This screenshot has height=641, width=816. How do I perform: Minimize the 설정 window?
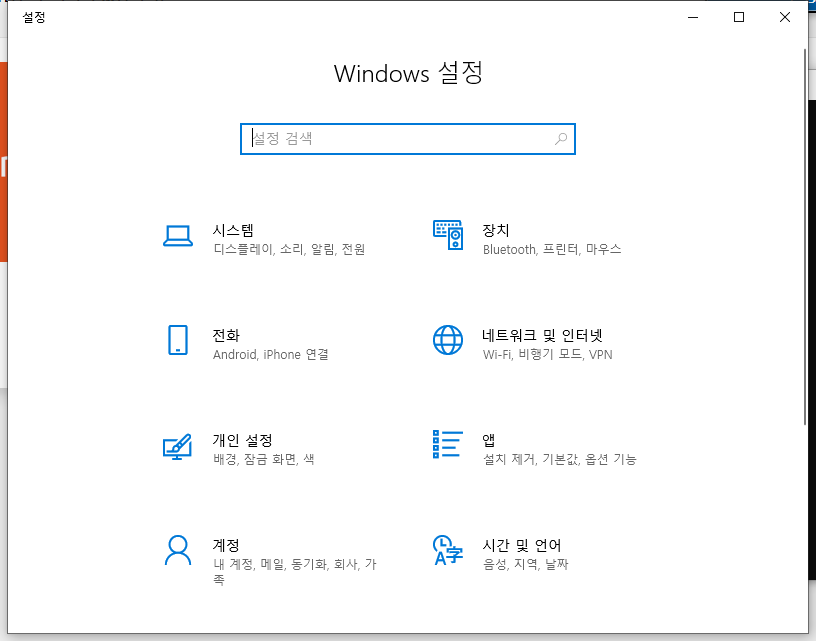[x=693, y=17]
